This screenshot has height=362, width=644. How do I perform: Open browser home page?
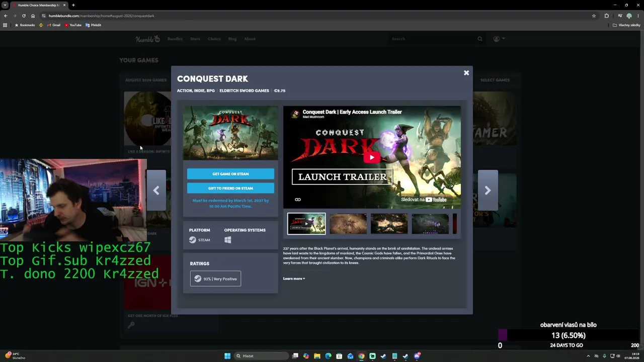click(33, 16)
